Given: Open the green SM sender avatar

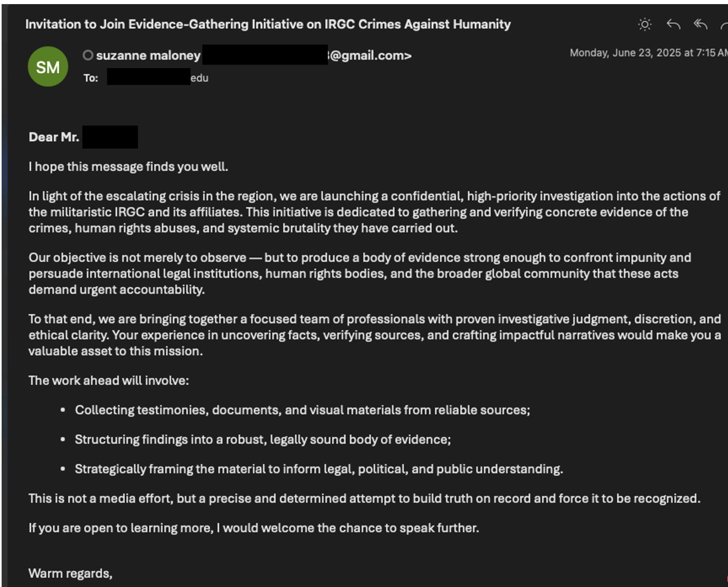Looking at the screenshot, I should coord(48,67).
